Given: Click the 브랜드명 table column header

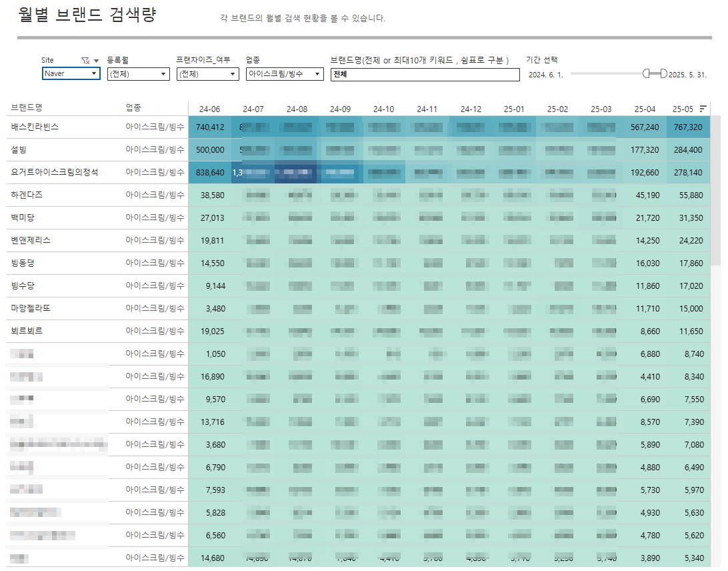Looking at the screenshot, I should click(x=27, y=107).
